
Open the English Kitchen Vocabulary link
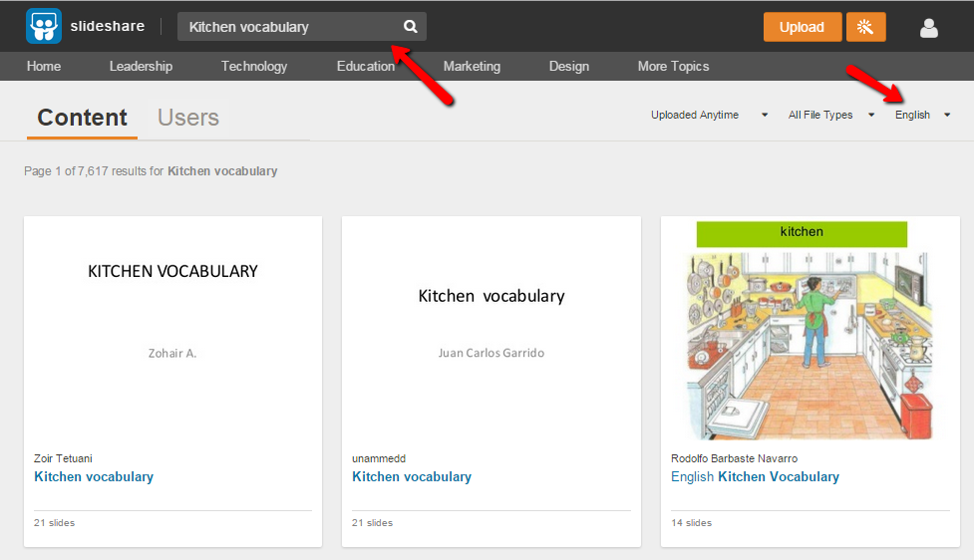pos(755,476)
